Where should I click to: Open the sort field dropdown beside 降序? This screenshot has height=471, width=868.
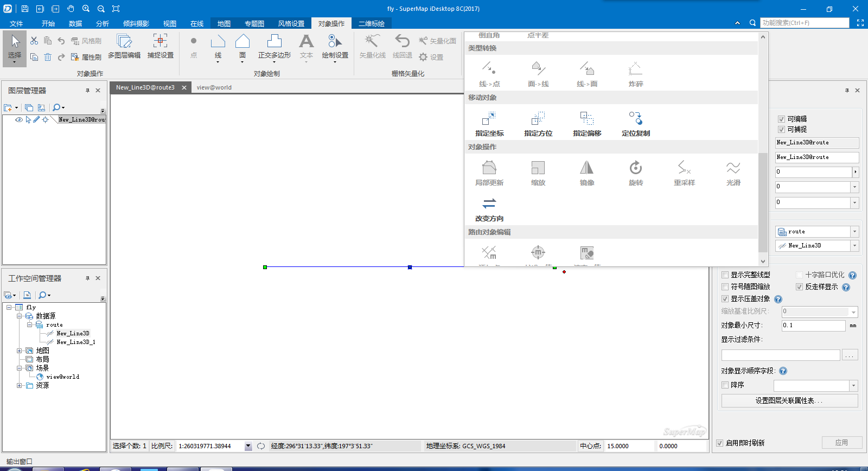[x=853, y=386]
